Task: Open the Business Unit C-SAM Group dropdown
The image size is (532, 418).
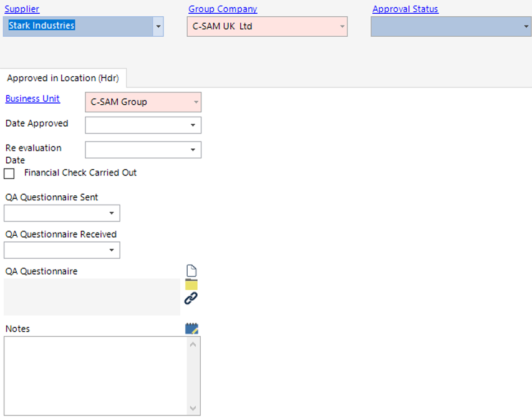Action: coord(196,102)
